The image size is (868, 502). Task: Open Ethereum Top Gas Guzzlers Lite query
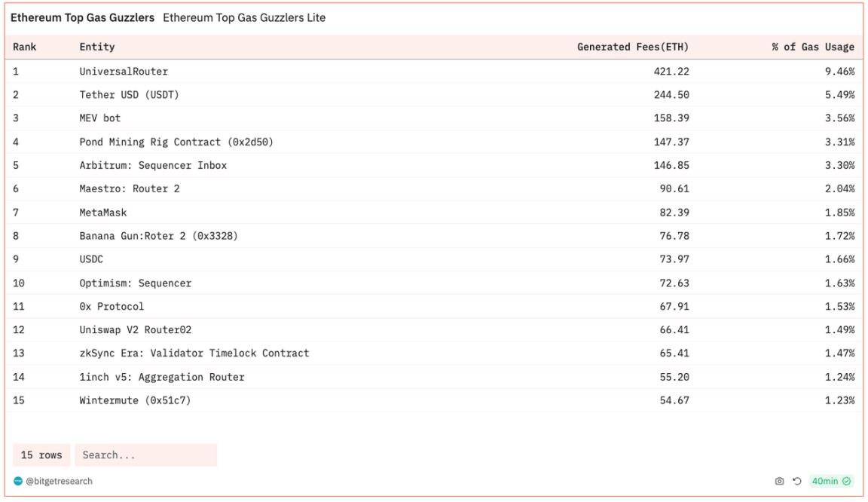tap(244, 17)
